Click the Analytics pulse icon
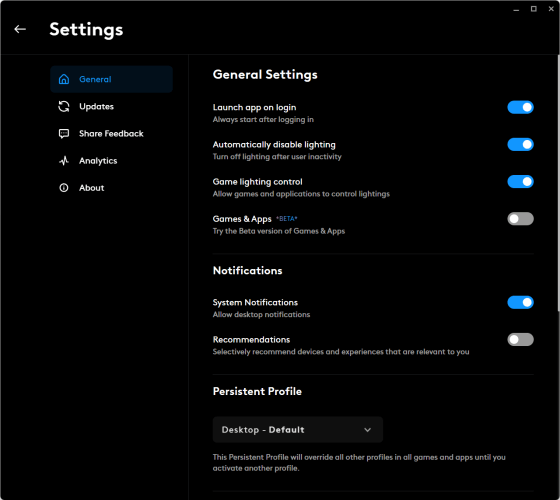This screenshot has width=560, height=500. click(x=64, y=161)
